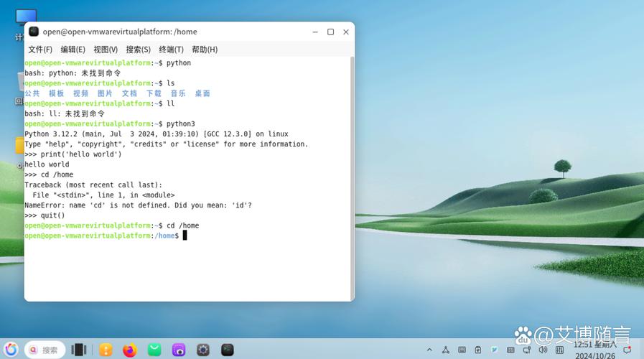
Task: Open the green app store taskbar icon
Action: (154, 350)
